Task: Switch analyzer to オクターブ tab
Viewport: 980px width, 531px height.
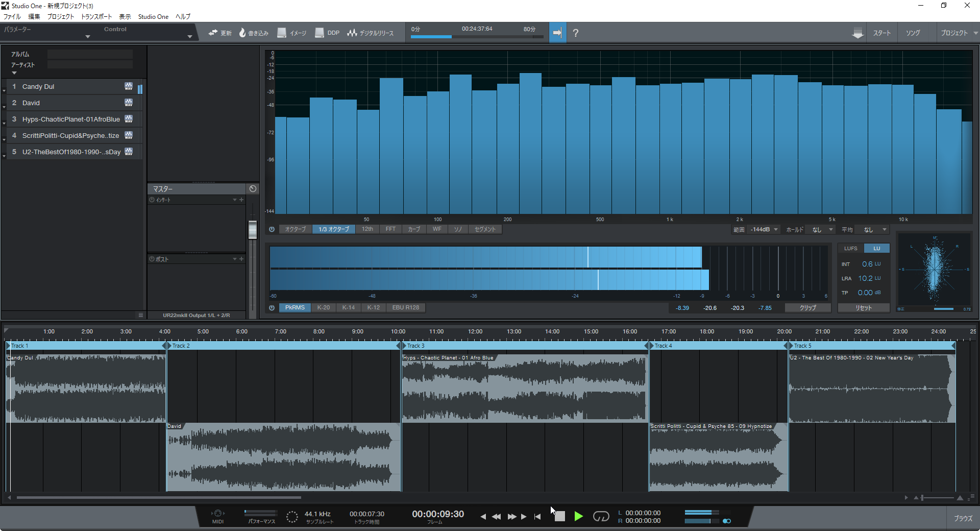Action: click(x=296, y=229)
